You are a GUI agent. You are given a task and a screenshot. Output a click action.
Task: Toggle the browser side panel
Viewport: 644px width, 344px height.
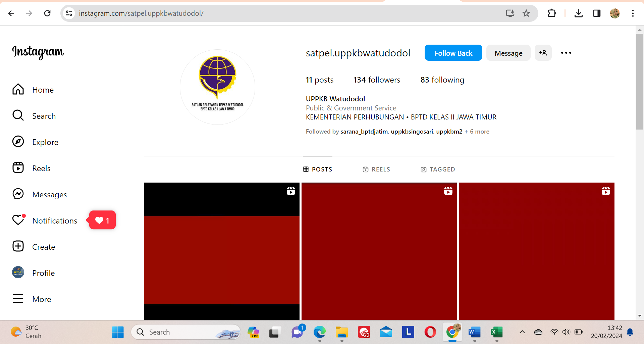(596, 13)
